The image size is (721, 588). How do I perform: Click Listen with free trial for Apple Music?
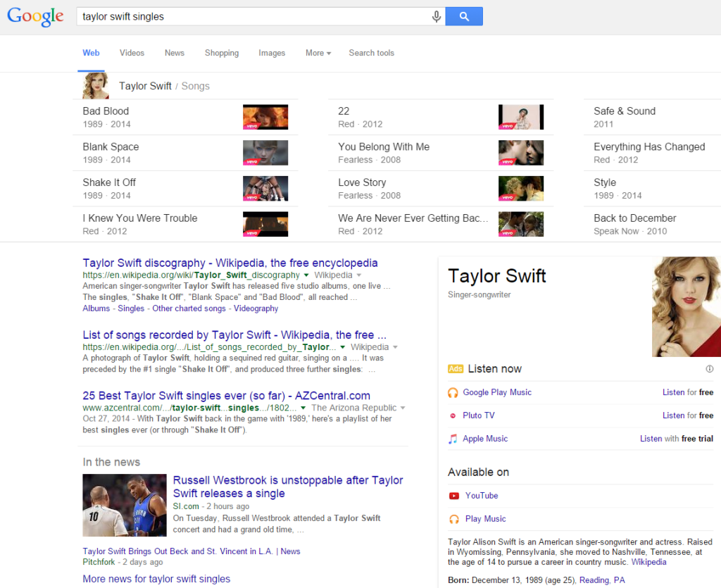tap(677, 439)
